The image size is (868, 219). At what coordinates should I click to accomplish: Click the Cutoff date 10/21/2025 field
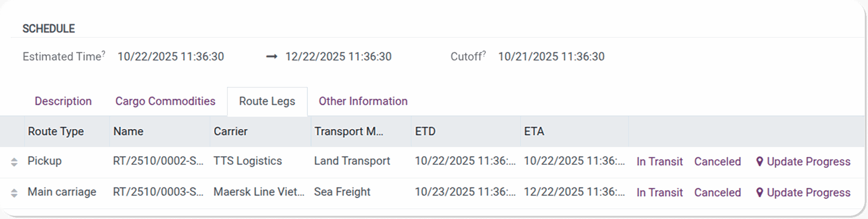[x=551, y=57]
